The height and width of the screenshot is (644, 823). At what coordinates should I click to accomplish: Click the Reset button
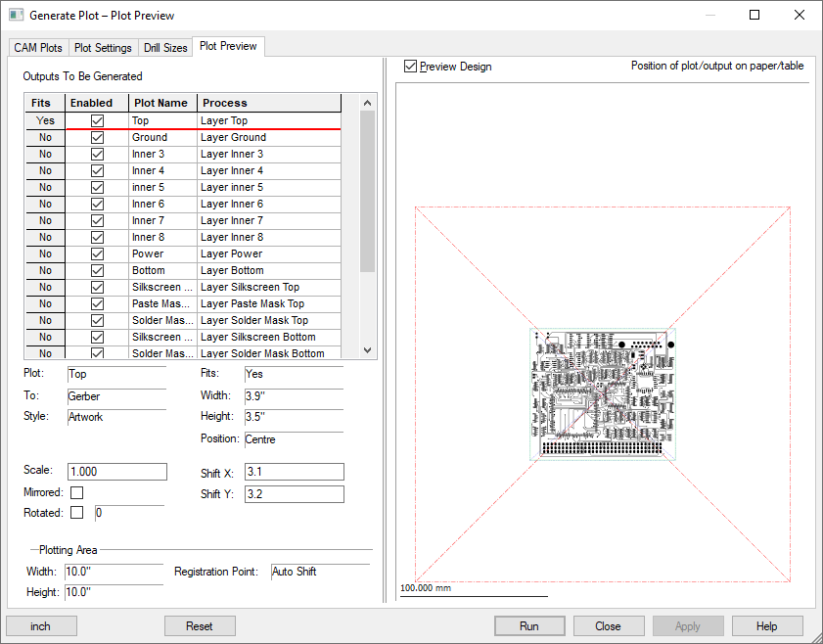(200, 626)
